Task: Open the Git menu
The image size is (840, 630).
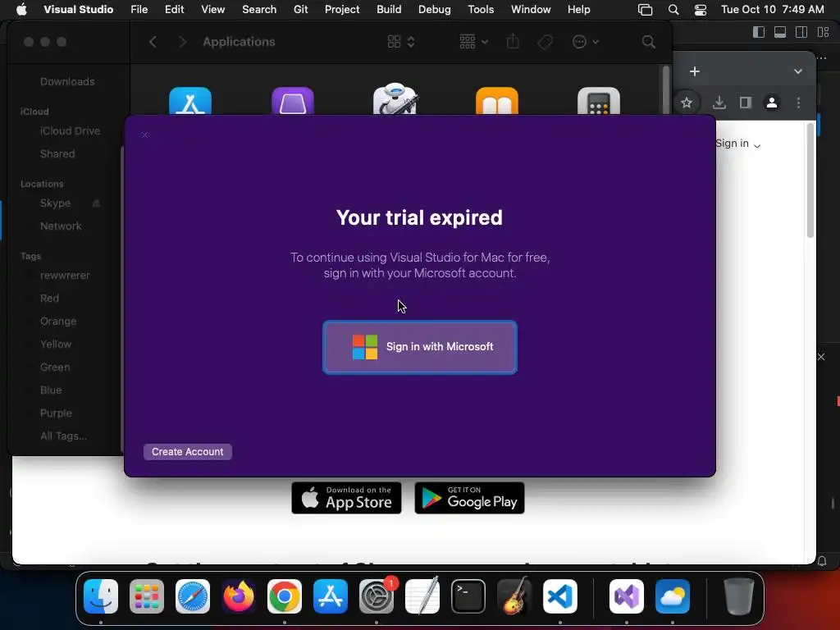Action: (300, 10)
